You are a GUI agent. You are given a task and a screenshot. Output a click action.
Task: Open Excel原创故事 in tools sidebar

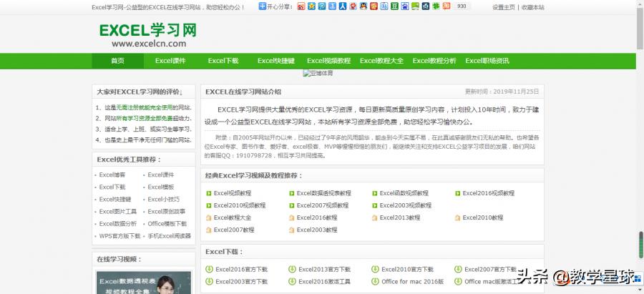(166, 212)
